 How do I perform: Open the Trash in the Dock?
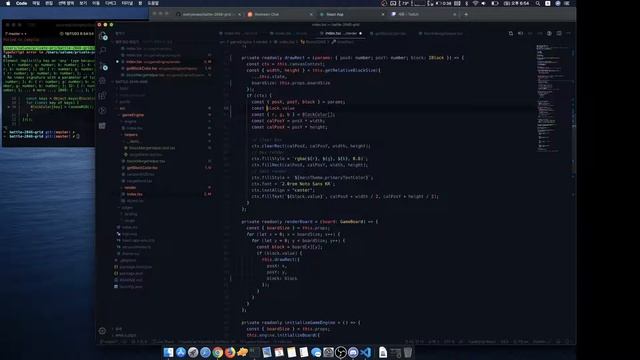tap(408, 352)
